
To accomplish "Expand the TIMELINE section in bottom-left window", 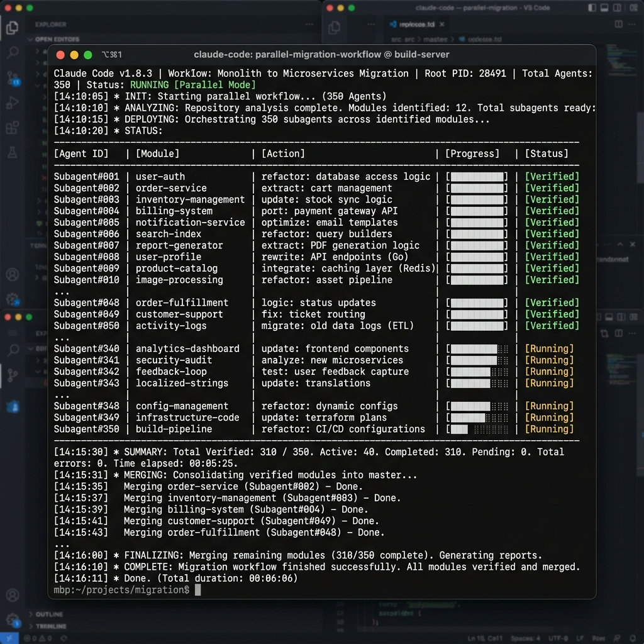I will pos(48,626).
